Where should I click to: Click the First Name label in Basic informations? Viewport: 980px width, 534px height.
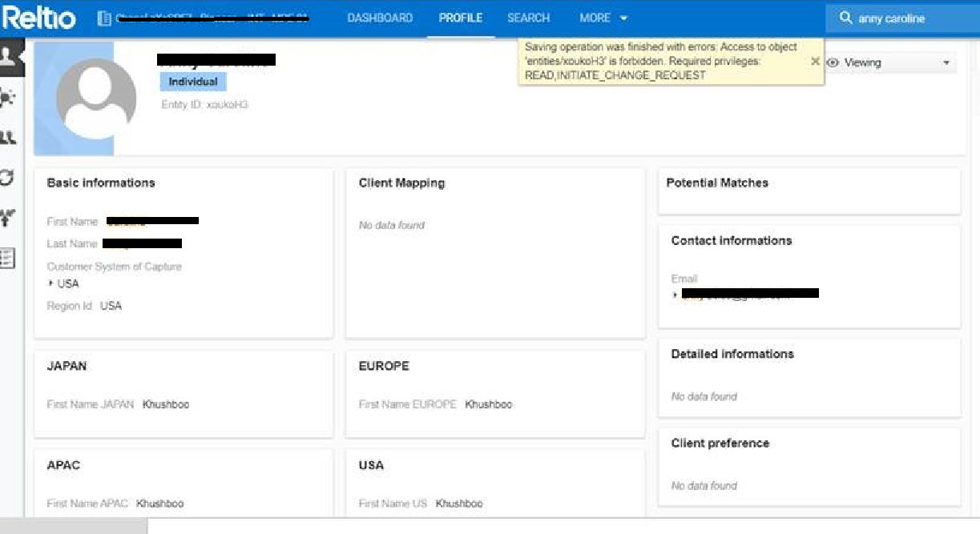click(72, 222)
